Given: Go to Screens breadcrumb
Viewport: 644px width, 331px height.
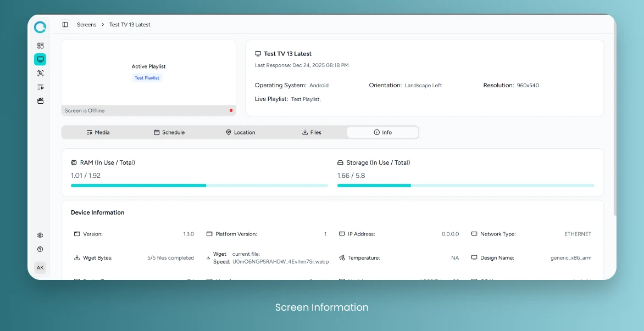Looking at the screenshot, I should pyautogui.click(x=87, y=25).
